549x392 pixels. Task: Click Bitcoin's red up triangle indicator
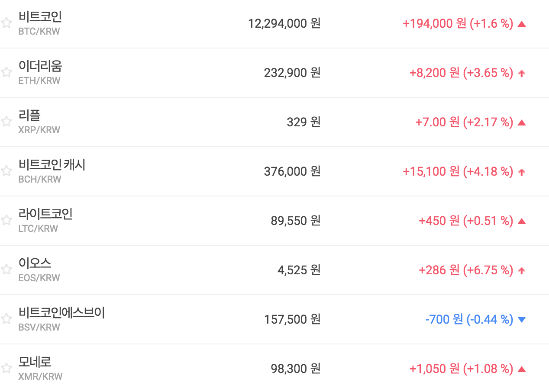coord(522,24)
